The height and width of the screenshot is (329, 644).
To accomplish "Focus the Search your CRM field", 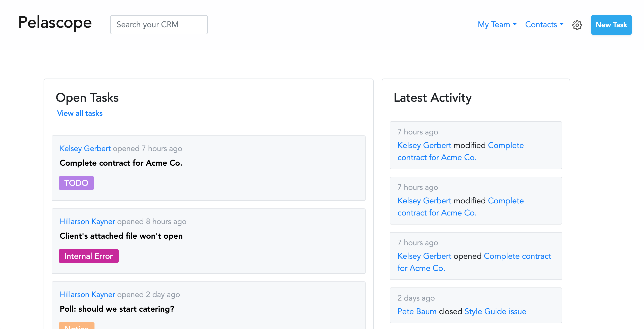I will (159, 25).
